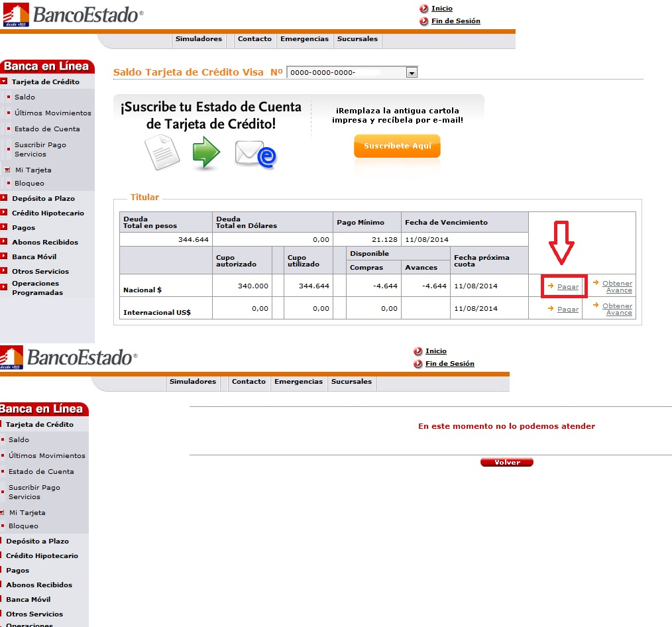Select the Emergencias tab on the lower page

tap(298, 382)
